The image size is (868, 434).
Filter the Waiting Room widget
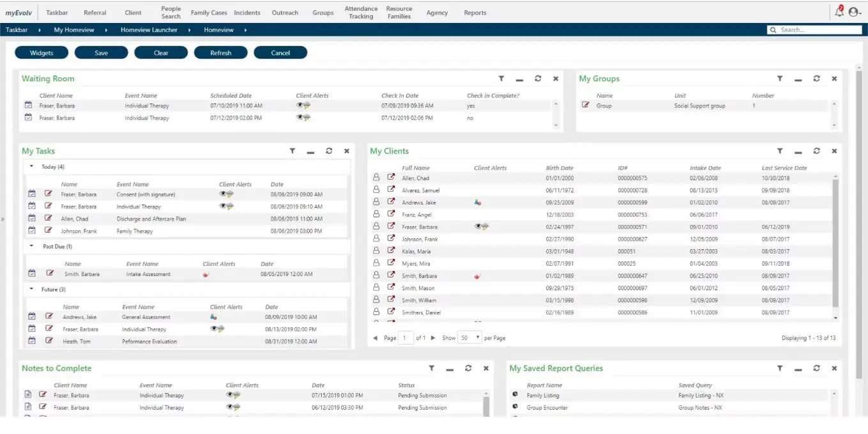coord(501,78)
